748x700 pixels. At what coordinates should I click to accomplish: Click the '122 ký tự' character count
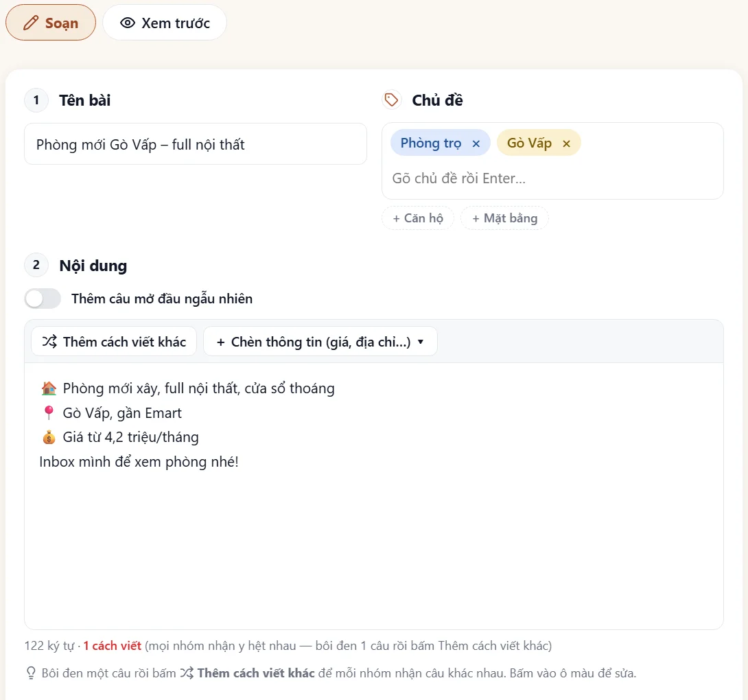(x=49, y=646)
